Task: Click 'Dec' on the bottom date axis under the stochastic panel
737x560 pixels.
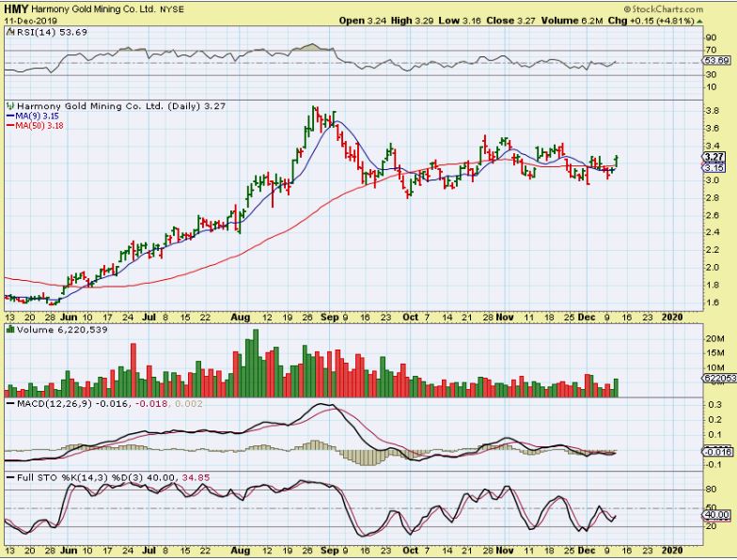Action: pyautogui.click(x=587, y=551)
